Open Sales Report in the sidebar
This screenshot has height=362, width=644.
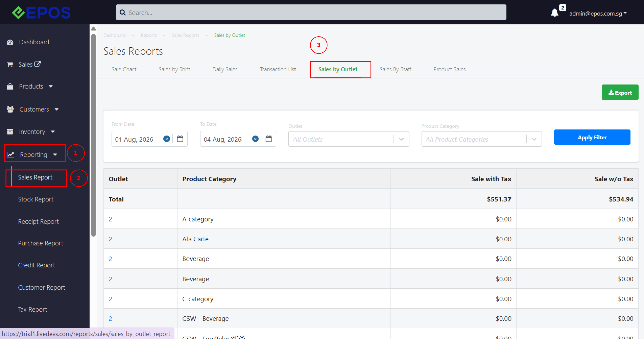[35, 177]
